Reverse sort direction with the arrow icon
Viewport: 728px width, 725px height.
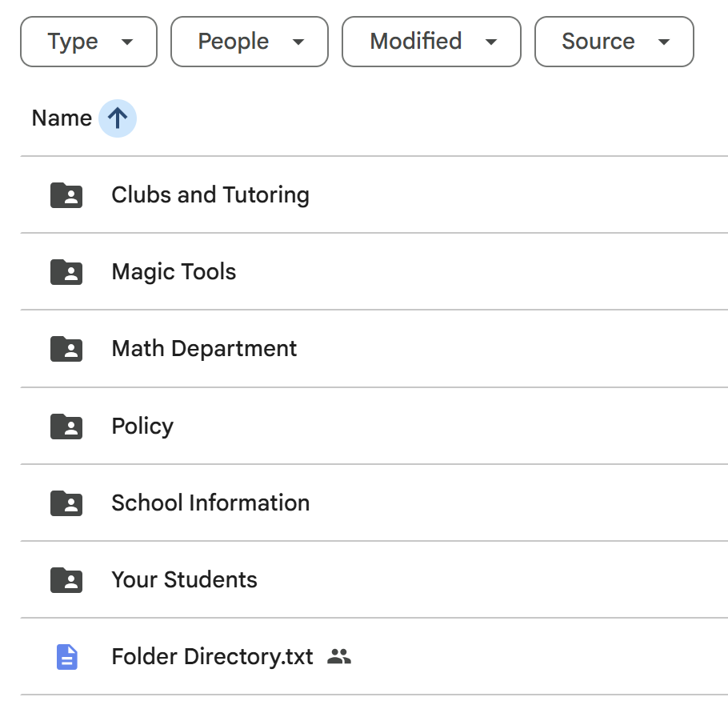(x=118, y=118)
